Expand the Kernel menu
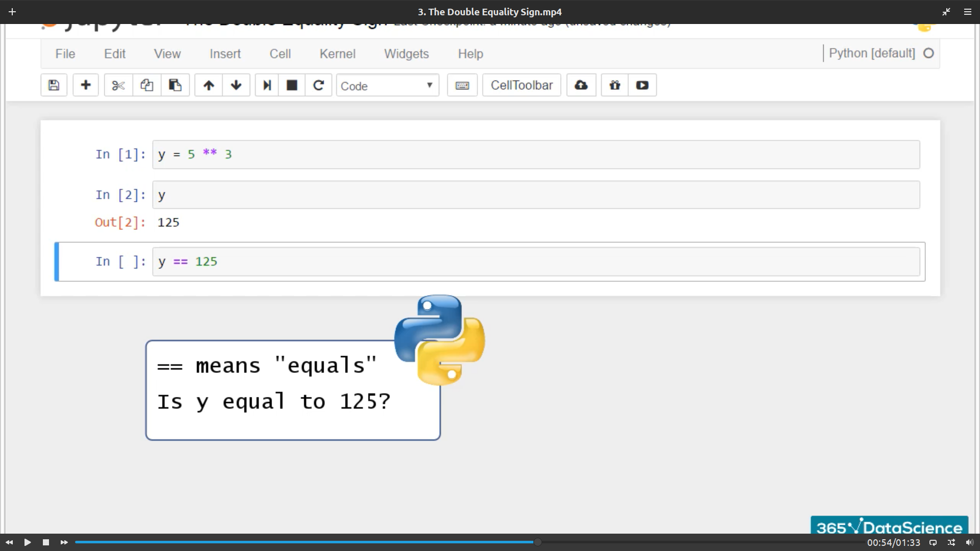This screenshot has width=980, height=551. [x=337, y=54]
